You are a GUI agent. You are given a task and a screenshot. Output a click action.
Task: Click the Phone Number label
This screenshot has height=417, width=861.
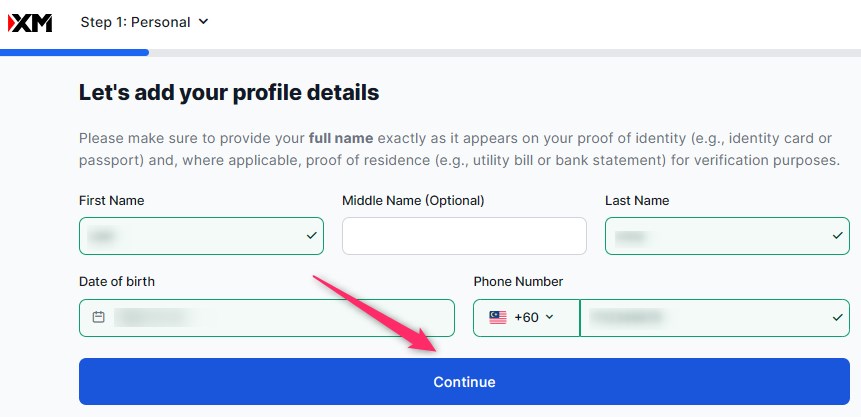[x=518, y=282]
